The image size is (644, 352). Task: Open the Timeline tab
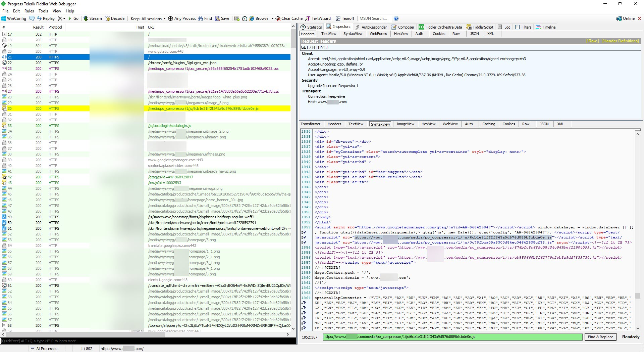(546, 27)
